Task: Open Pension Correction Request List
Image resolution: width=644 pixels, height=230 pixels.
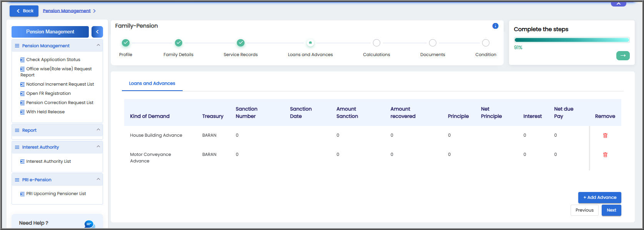Action: click(60, 103)
